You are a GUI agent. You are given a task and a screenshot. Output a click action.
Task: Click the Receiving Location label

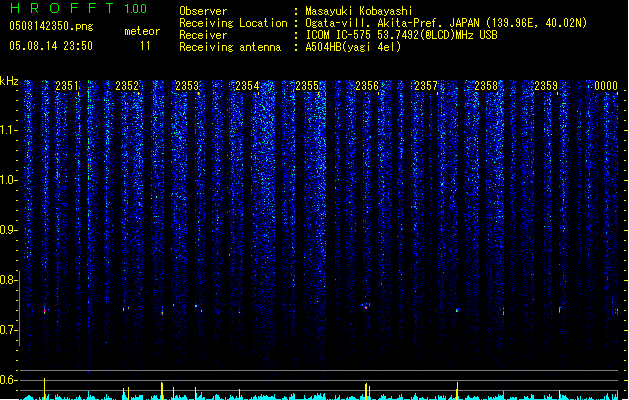tap(233, 23)
